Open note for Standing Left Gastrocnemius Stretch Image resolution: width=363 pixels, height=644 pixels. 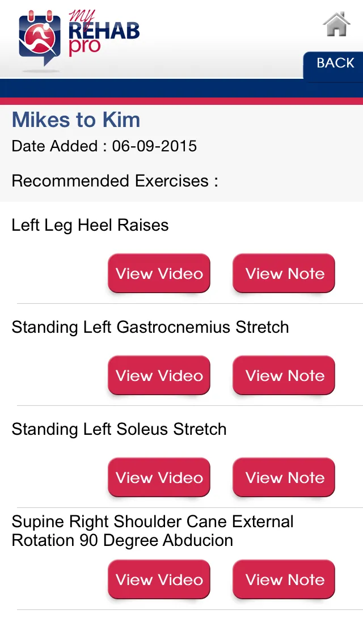[284, 375]
